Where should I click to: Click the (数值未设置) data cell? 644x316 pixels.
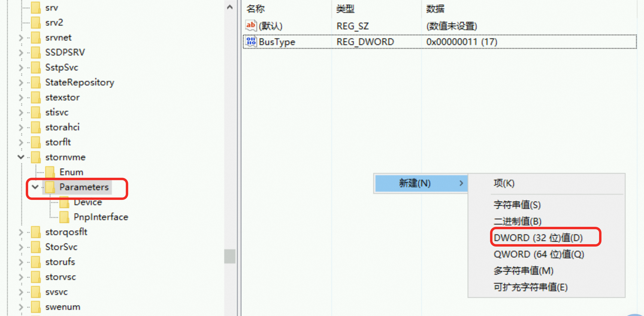451,26
